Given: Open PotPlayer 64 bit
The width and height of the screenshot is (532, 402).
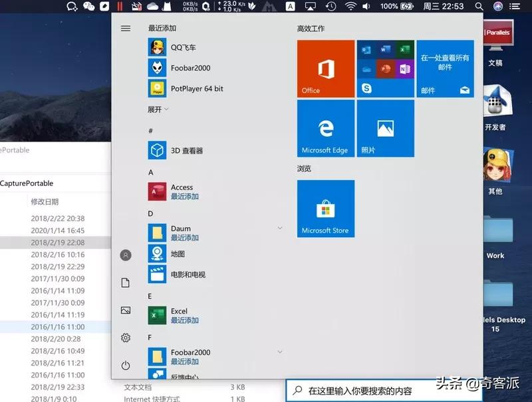Looking at the screenshot, I should pyautogui.click(x=181, y=88).
